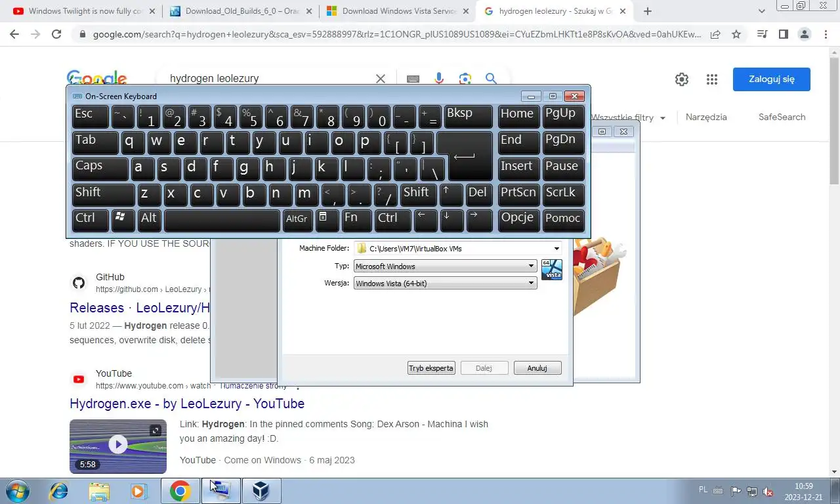Viewport: 840px width, 504px height.
Task: Switch to Chrome on the taskbar
Action: click(x=180, y=491)
